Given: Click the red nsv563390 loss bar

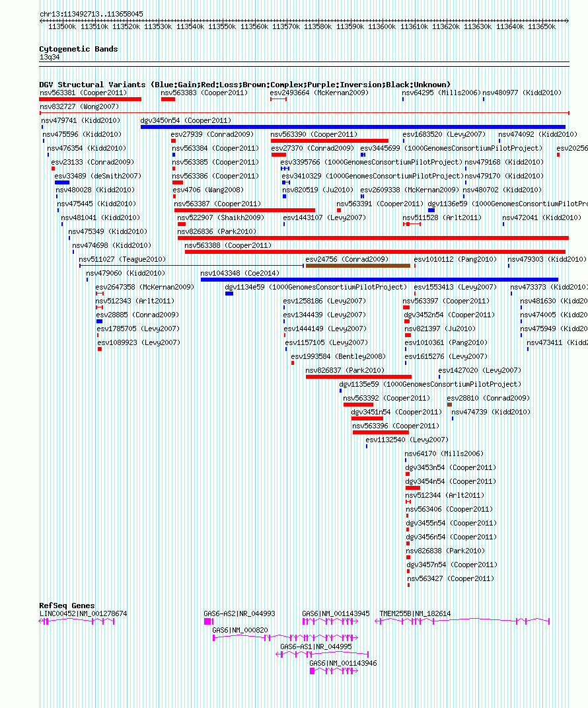Looking at the screenshot, I should point(330,141).
